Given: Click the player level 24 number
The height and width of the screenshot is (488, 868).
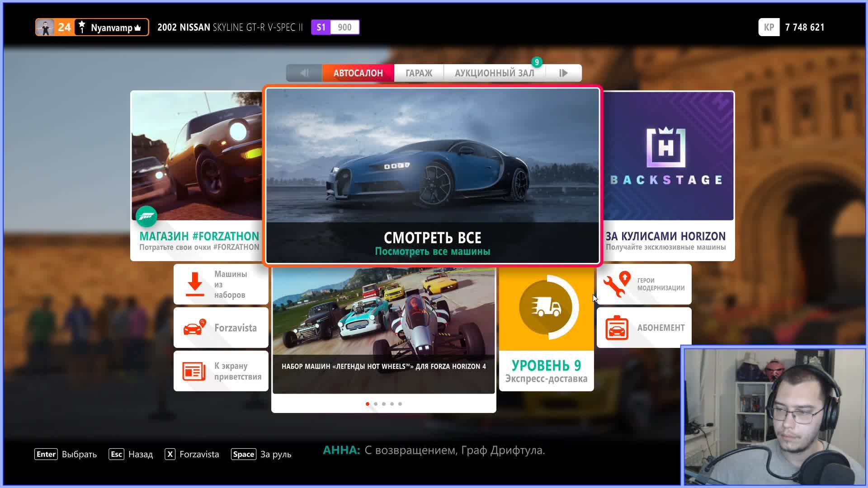Looking at the screenshot, I should point(64,27).
